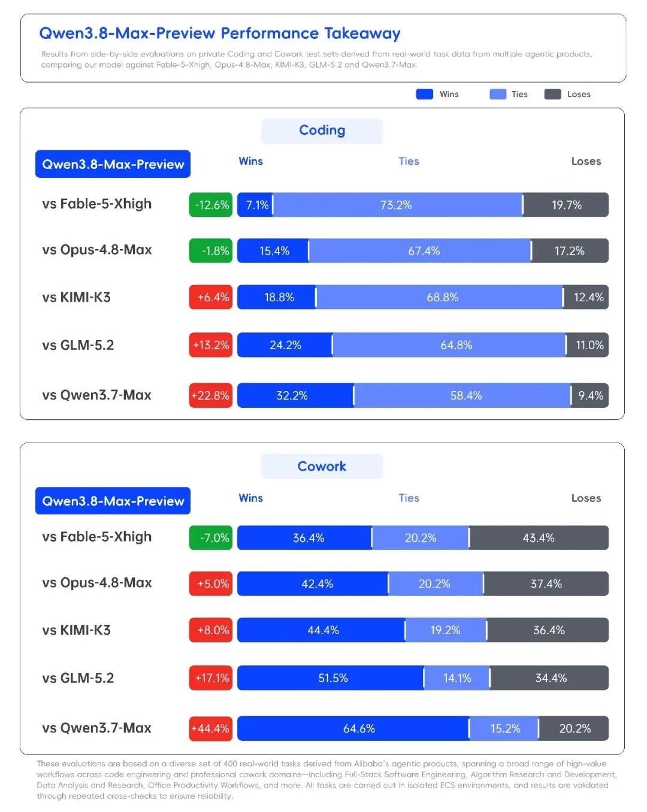Click the 64.6% wins bar segment
This screenshot has width=647, height=812.
point(353,728)
